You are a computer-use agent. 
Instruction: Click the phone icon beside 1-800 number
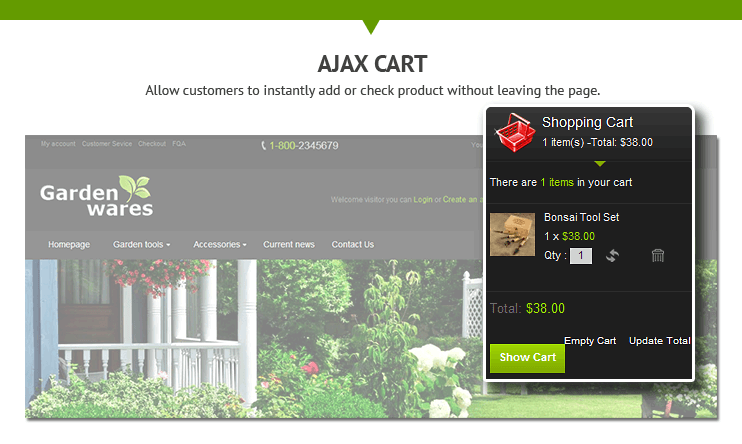pyautogui.click(x=264, y=145)
